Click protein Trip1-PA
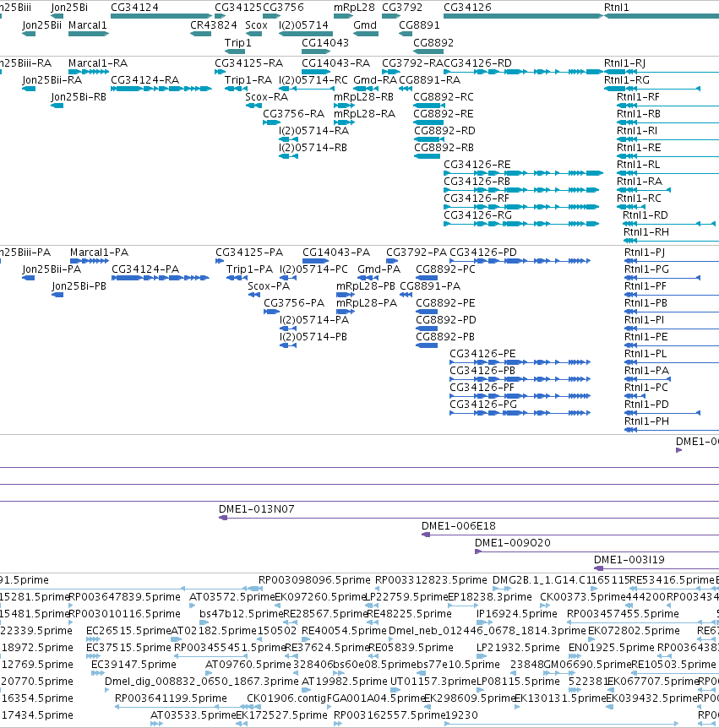The width and height of the screenshot is (719, 728). coord(249,269)
